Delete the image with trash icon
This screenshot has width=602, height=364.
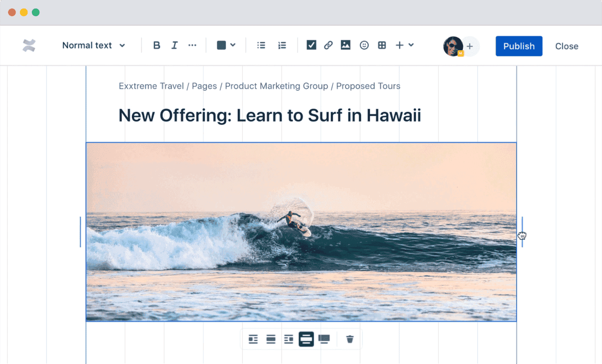350,339
